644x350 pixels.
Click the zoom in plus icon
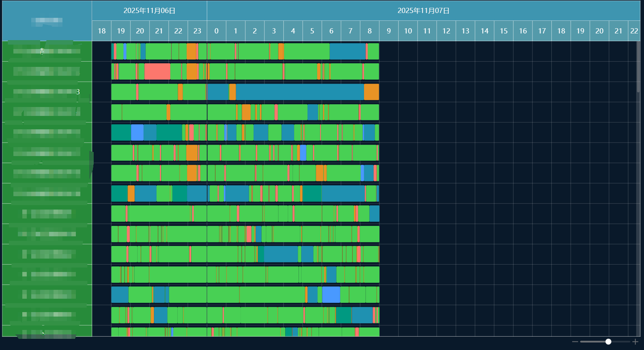point(635,341)
